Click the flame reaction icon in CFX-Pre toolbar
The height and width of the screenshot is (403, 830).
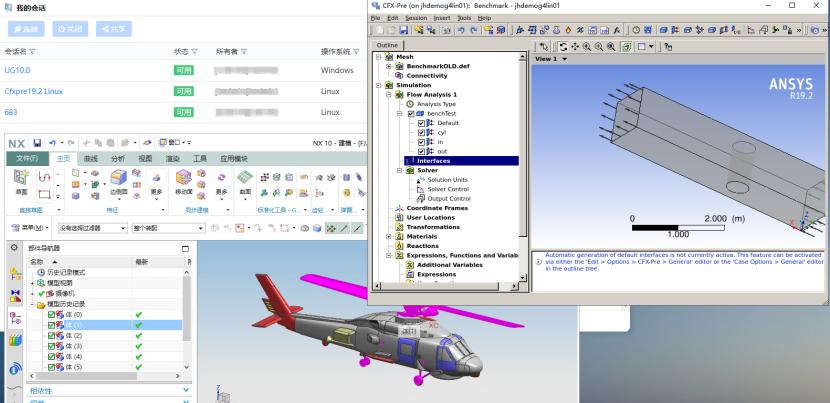coord(569,30)
